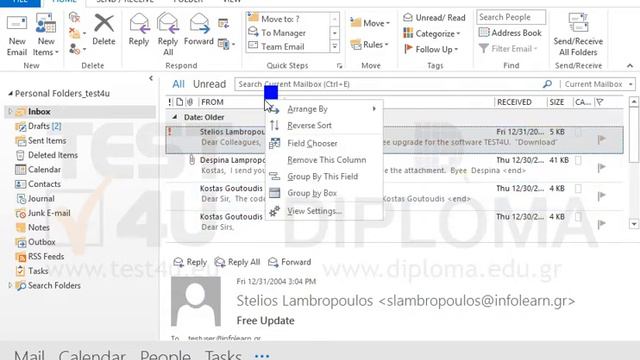
Task: Choose Reverse Sort in context menu
Action: pyautogui.click(x=323, y=125)
